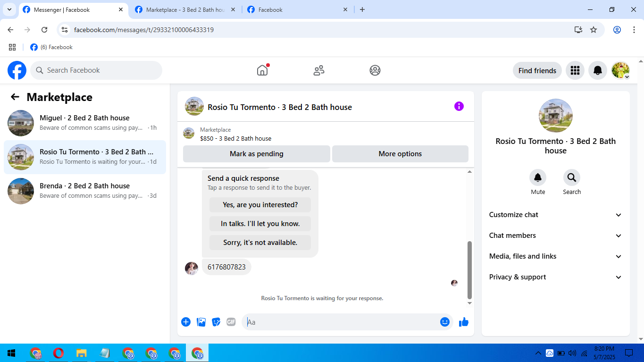Send 'In talks. I'll let you know.' response
The image size is (644, 362).
pos(260,224)
